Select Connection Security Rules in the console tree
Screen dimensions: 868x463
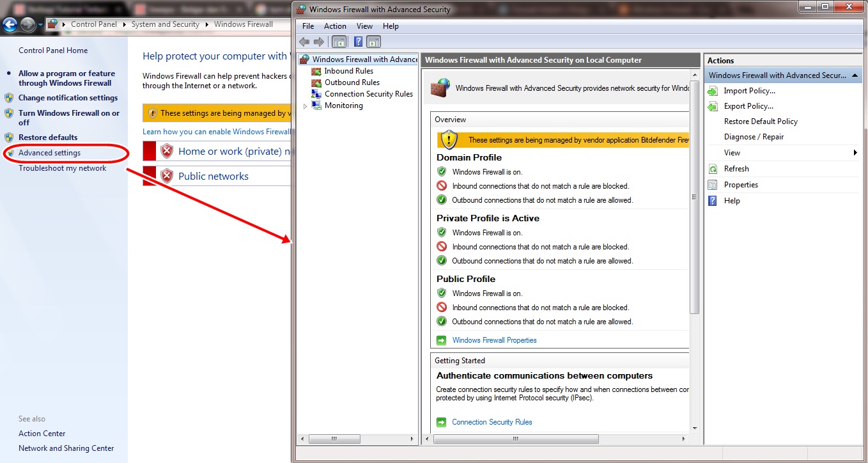[x=369, y=94]
